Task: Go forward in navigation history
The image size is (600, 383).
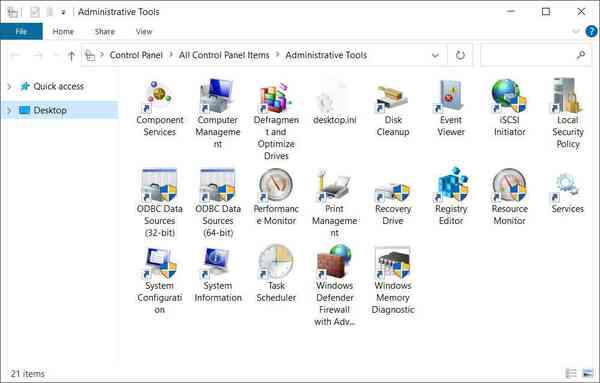Action: pos(38,56)
